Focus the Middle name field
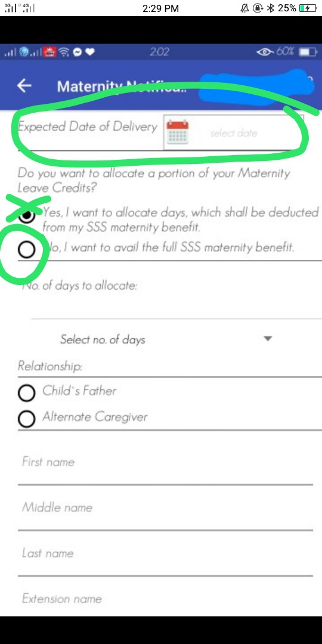This screenshot has height=644, width=322. click(165, 511)
